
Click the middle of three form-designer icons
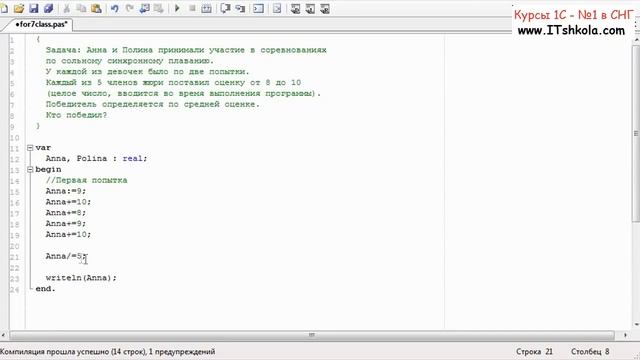(x=310, y=8)
